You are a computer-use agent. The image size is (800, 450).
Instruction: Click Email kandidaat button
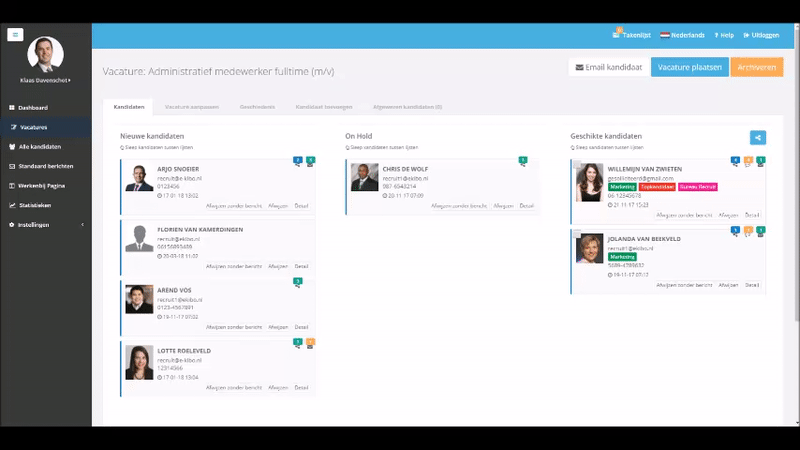coord(609,67)
